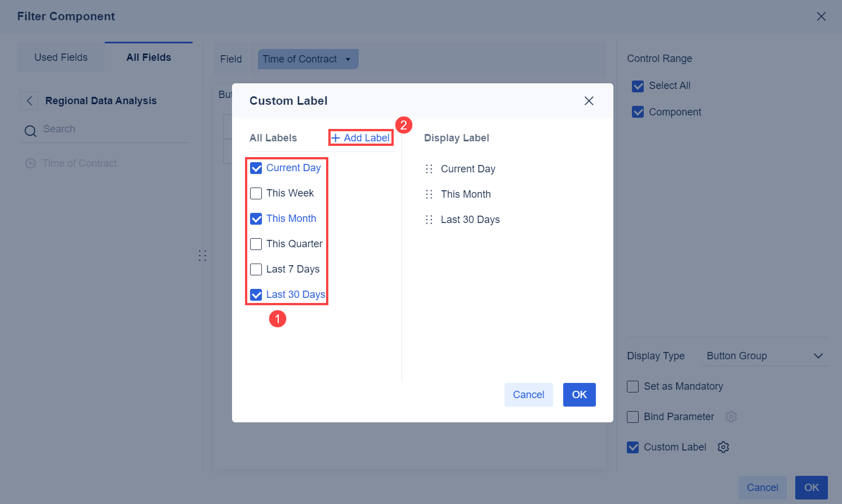Click the drag handle beside This Month
Viewport: 842px width, 504px height.
pos(429,194)
